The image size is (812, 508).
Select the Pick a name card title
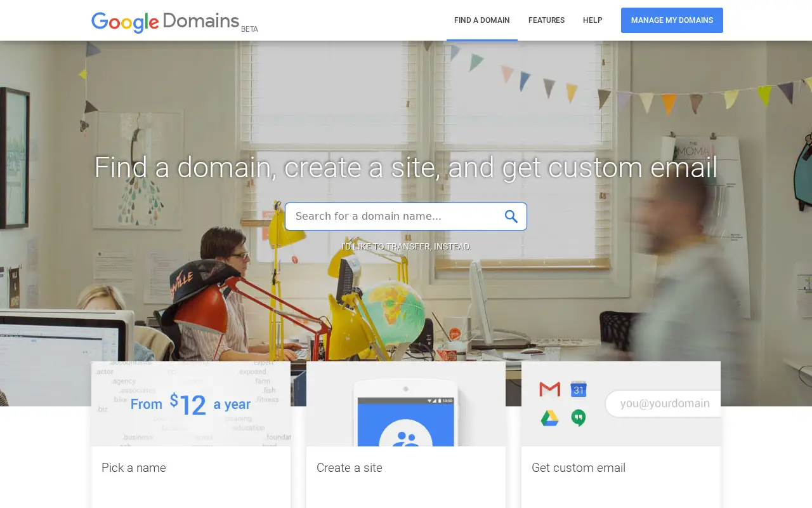point(134,468)
